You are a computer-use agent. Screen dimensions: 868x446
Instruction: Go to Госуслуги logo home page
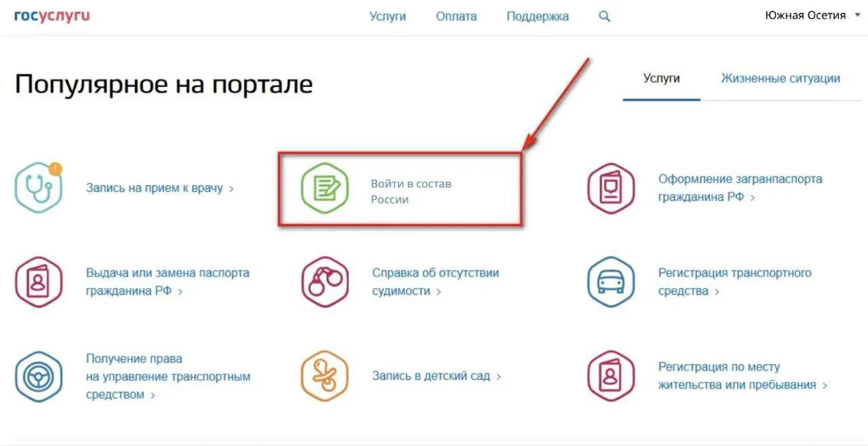point(52,15)
